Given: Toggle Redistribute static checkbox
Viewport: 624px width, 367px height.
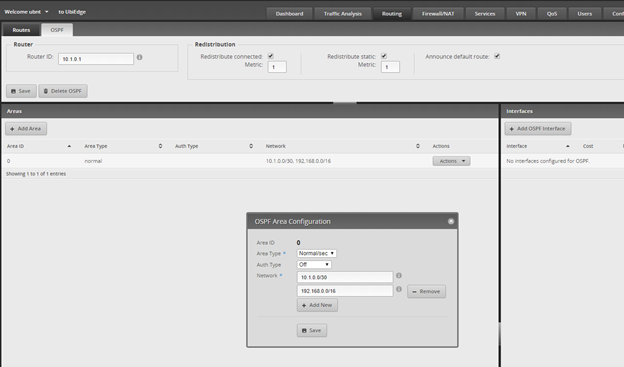Looking at the screenshot, I should coord(384,56).
